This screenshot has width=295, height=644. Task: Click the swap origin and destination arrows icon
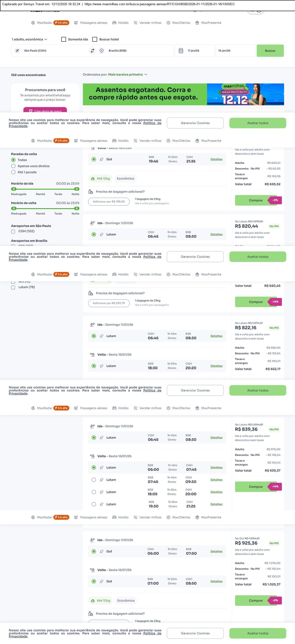[92, 51]
